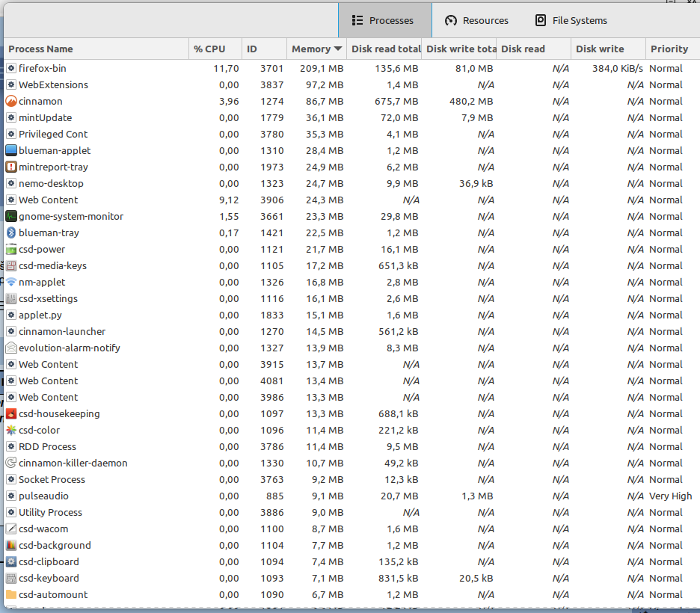The height and width of the screenshot is (613, 700).
Task: Open the File Systems tab
Action: [571, 20]
